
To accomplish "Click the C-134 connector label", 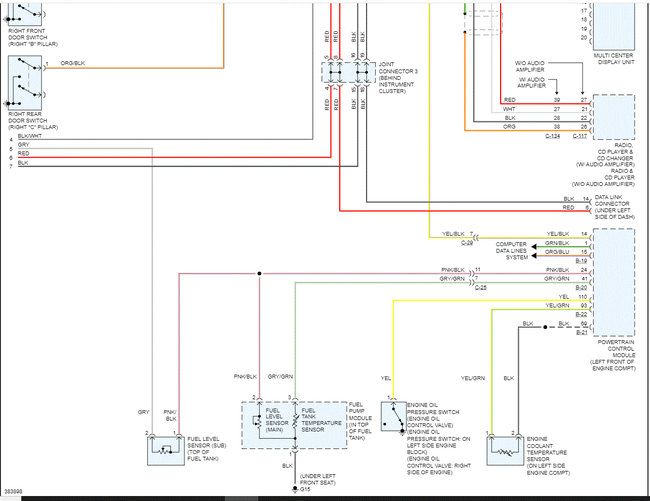I will click(553, 136).
